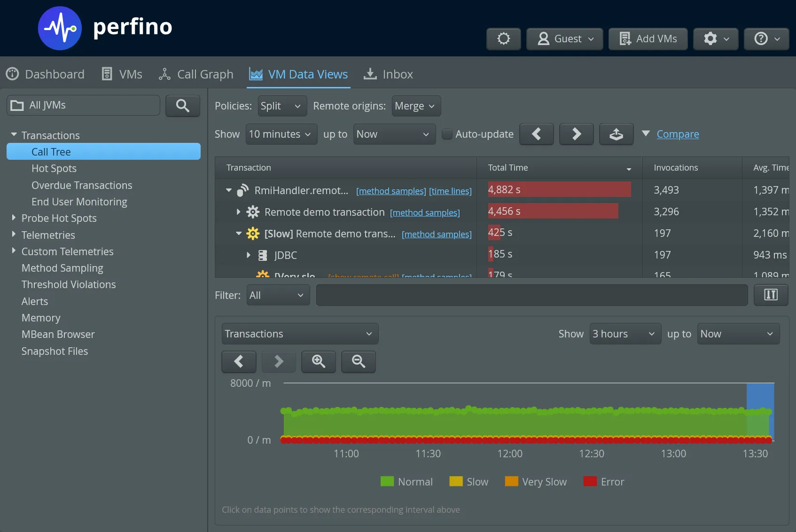Select Hot Spots in the sidebar

click(x=54, y=168)
